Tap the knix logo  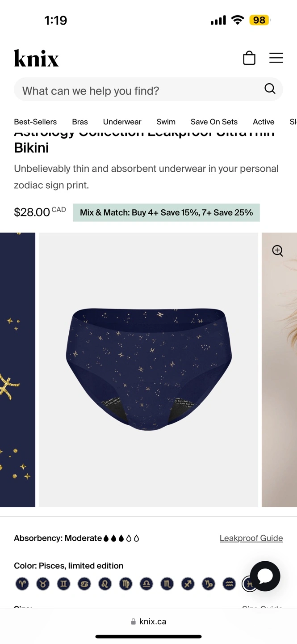click(36, 58)
